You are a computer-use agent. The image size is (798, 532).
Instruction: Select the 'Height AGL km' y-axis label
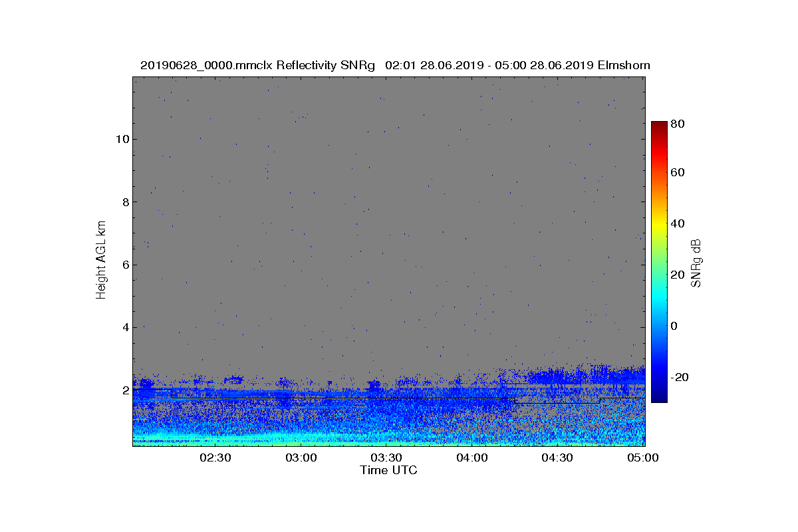click(x=101, y=261)
